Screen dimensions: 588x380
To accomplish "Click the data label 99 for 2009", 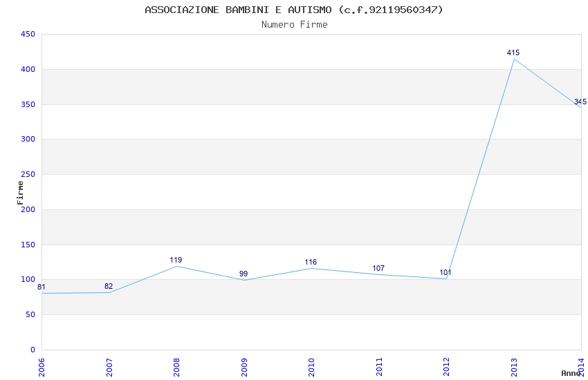I will [x=244, y=274].
